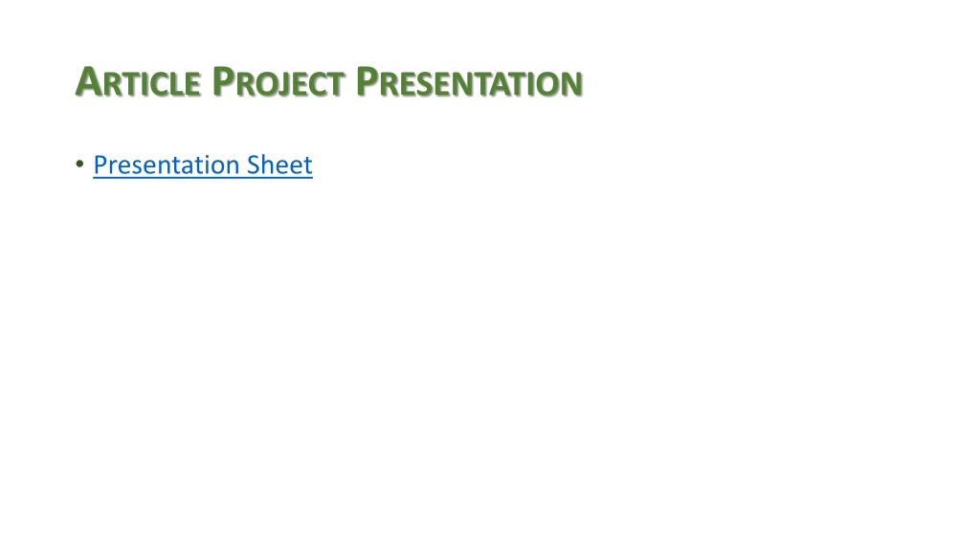Click the bullet point before Presentation Sheet
Viewport: 980px width, 551px height.
pyautogui.click(x=79, y=165)
